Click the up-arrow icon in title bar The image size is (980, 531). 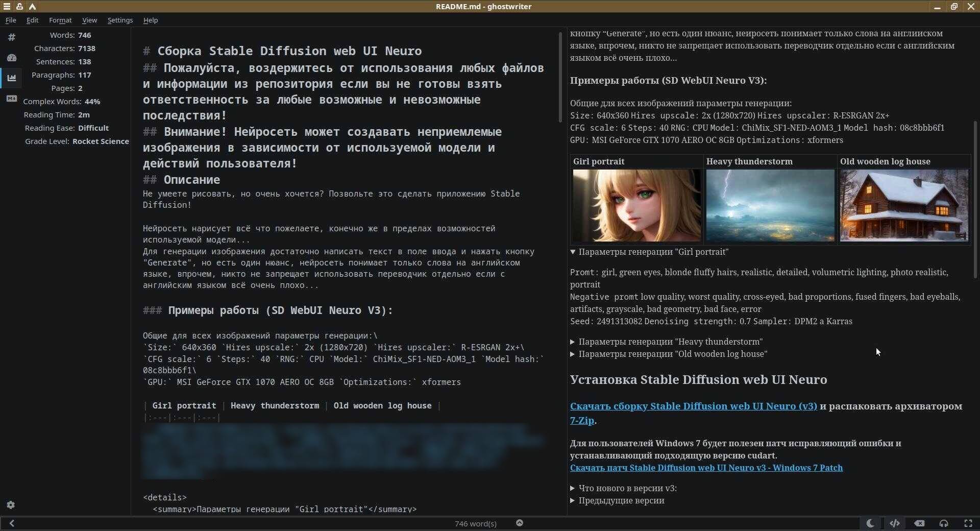(x=32, y=7)
